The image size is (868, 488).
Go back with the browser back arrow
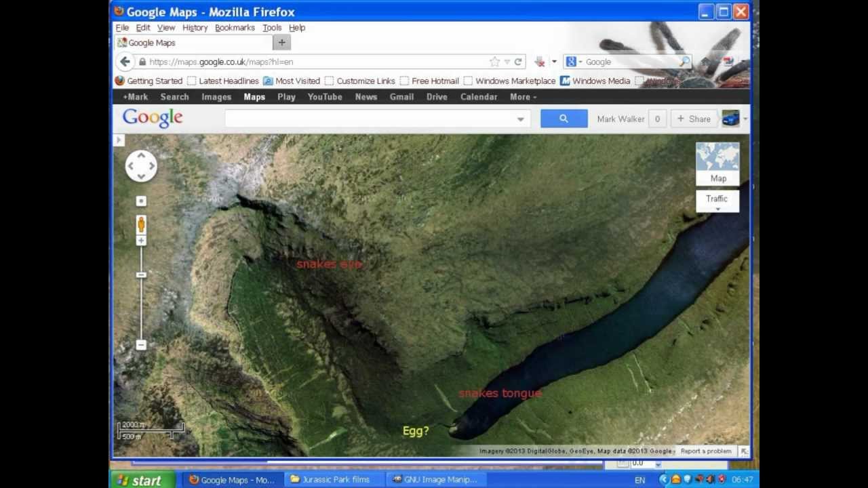(125, 62)
